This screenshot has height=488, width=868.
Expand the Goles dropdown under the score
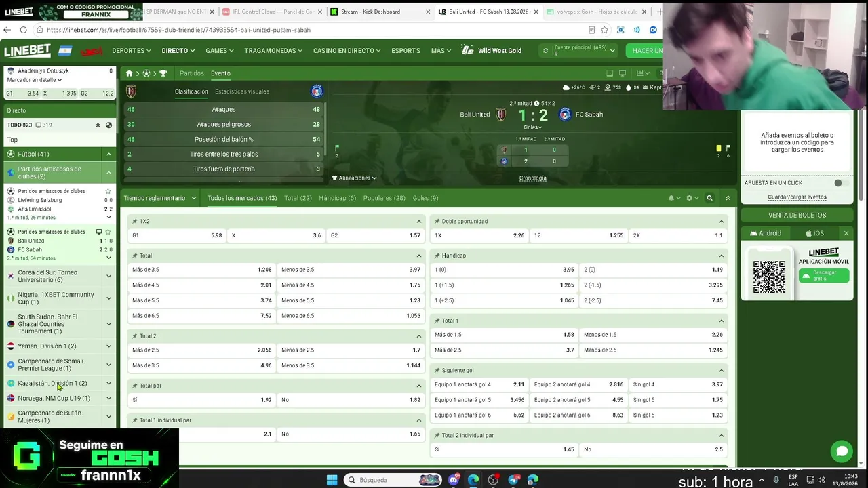click(x=532, y=127)
